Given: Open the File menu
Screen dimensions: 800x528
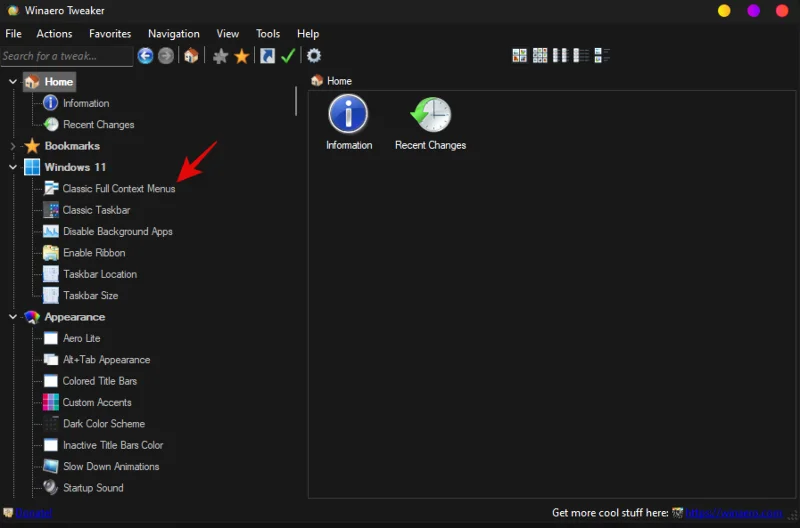Looking at the screenshot, I should 13,34.
